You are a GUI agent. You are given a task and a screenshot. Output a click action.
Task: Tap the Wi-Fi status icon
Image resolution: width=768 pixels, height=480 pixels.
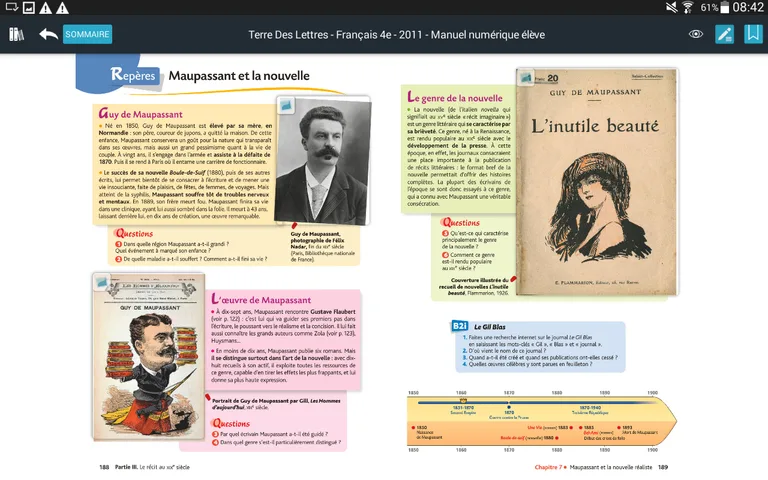pos(688,7)
